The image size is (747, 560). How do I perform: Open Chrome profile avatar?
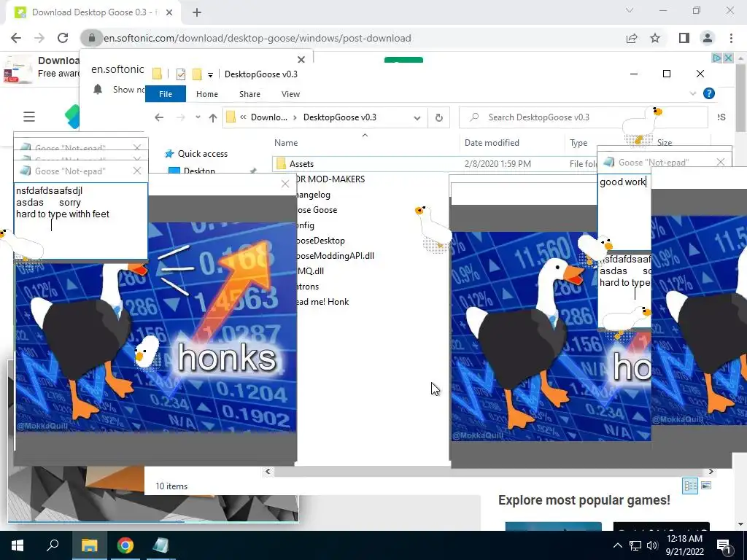click(708, 38)
